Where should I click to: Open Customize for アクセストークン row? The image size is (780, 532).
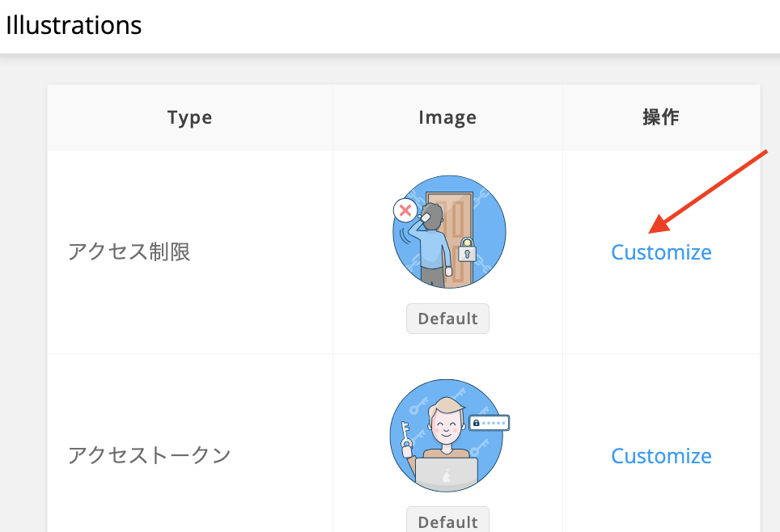pos(661,456)
